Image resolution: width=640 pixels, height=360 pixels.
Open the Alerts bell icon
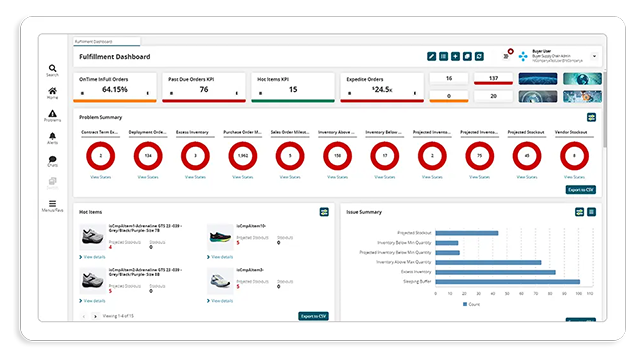[52, 138]
